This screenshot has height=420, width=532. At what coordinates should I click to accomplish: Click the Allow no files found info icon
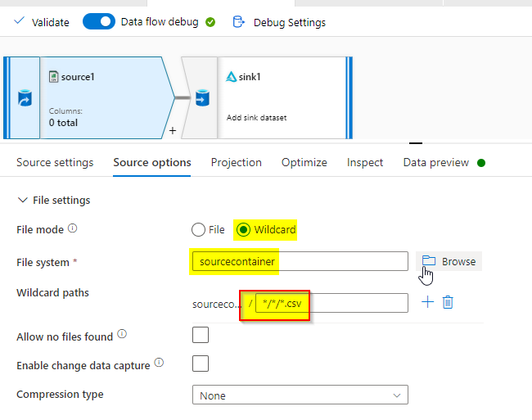click(x=122, y=334)
